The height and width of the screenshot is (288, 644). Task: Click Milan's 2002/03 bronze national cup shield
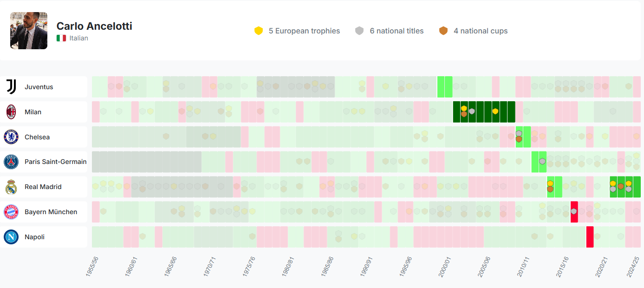pyautogui.click(x=464, y=114)
